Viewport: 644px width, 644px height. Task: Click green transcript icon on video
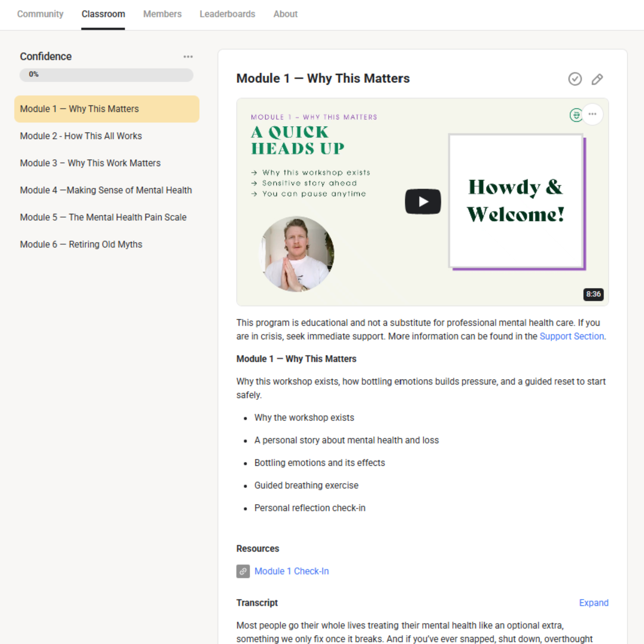click(x=576, y=115)
